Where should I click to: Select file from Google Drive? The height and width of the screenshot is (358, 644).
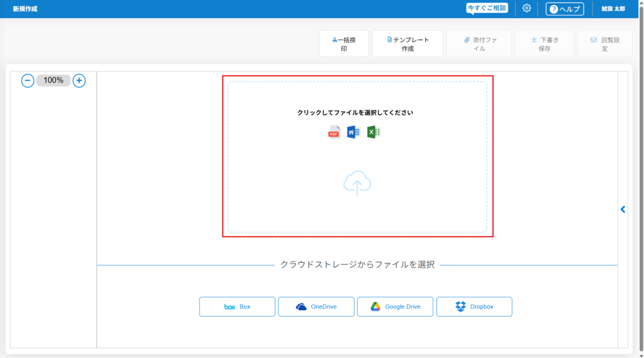(x=395, y=306)
